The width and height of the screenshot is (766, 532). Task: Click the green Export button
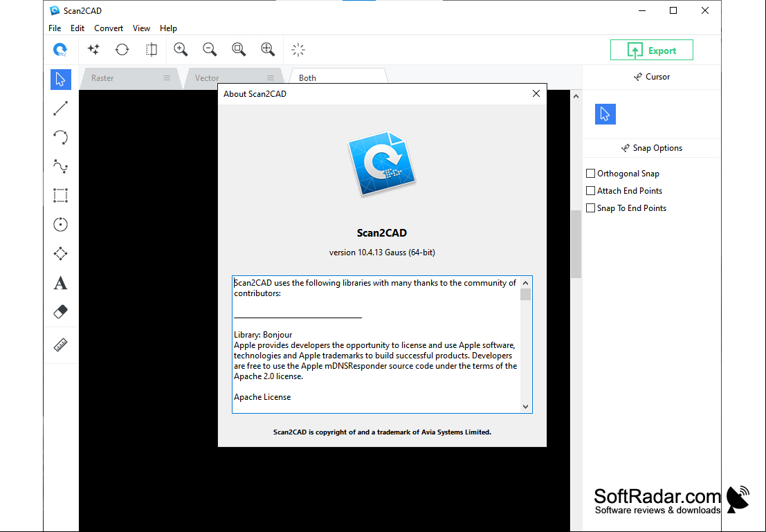coord(652,50)
